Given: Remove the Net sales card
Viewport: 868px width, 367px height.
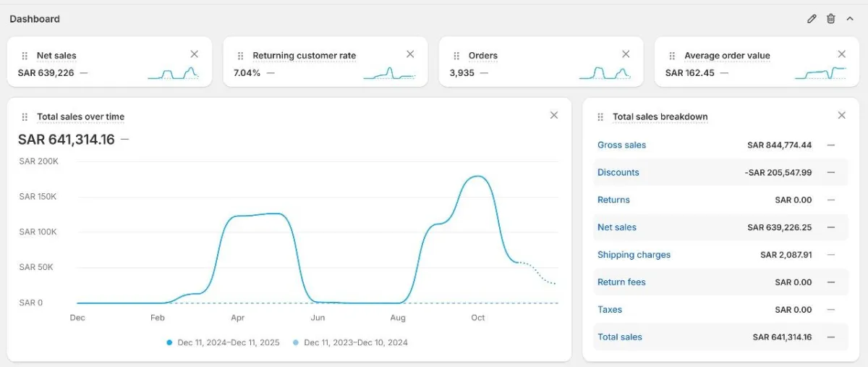Looking at the screenshot, I should pos(194,54).
